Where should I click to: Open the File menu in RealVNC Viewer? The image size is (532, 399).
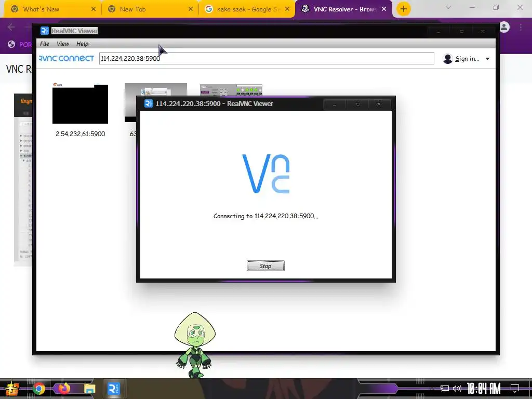pos(45,44)
